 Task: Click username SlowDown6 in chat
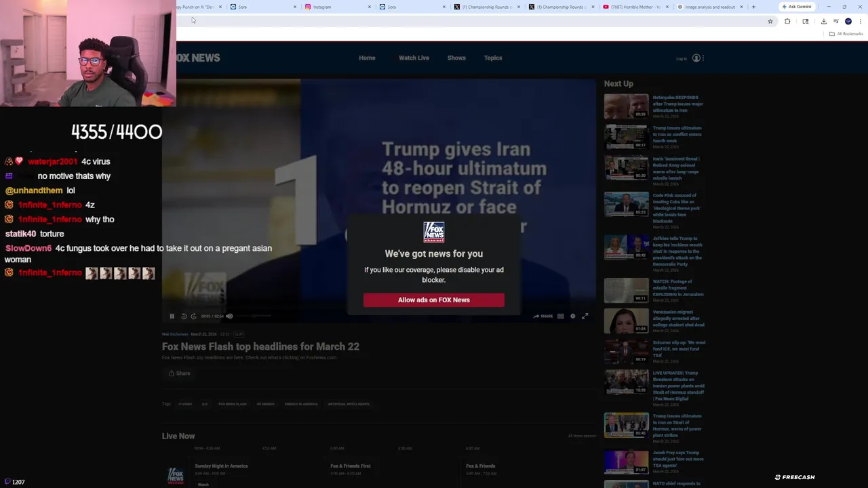tap(28, 248)
